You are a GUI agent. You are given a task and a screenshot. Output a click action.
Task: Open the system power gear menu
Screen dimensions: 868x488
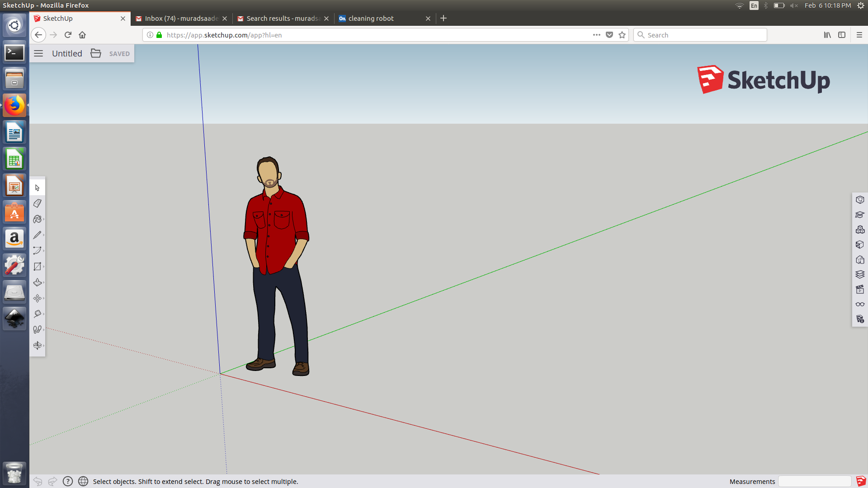(861, 5)
